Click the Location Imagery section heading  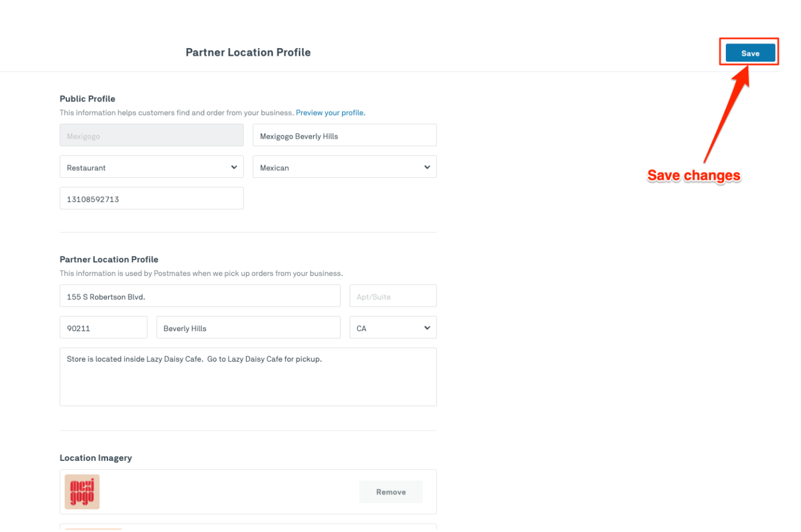point(96,458)
